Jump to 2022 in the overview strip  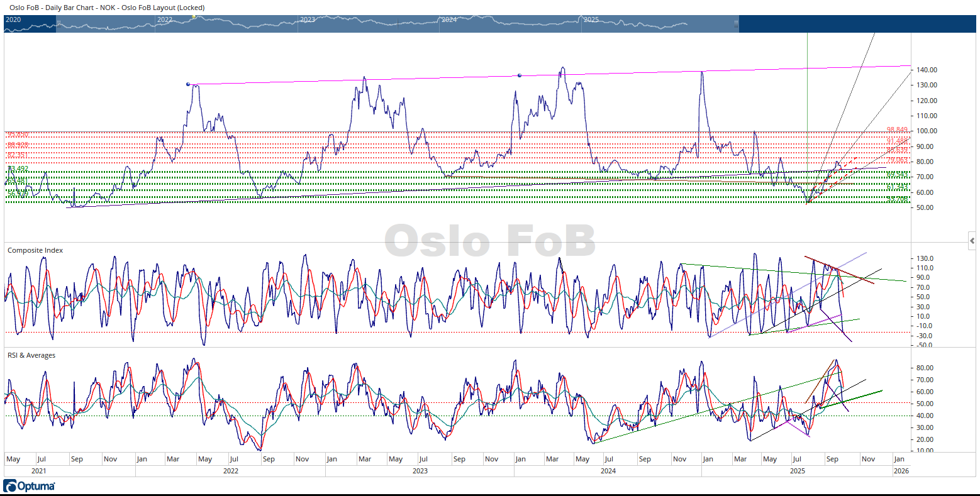coord(165,20)
